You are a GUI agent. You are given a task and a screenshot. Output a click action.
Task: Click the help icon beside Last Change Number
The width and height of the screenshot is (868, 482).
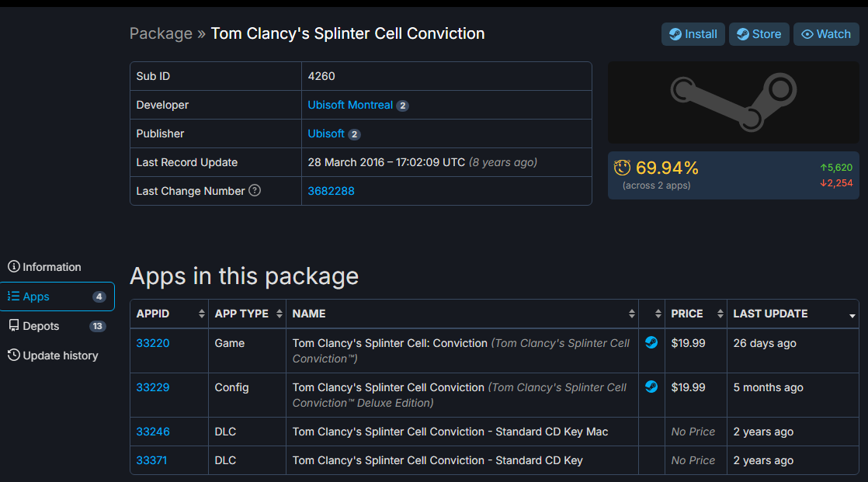[x=255, y=190]
